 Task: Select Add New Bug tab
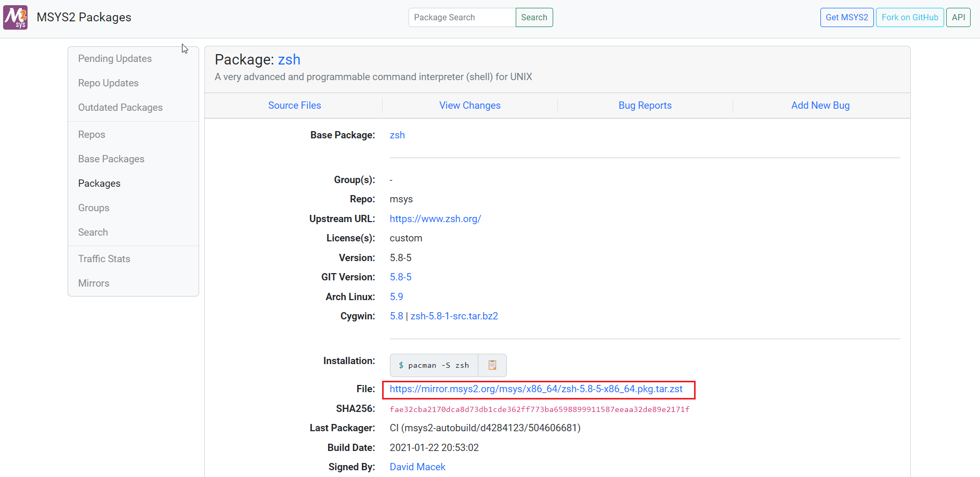(820, 106)
